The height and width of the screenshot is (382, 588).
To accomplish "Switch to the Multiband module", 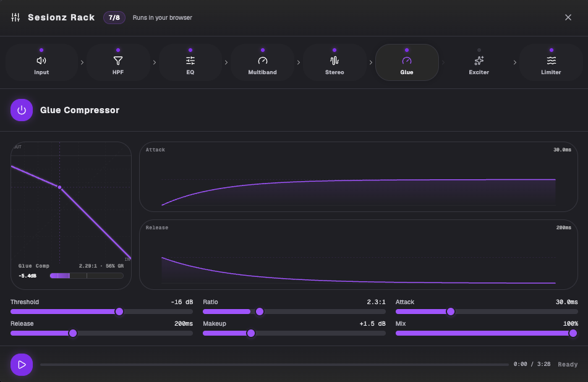I will 263,62.
